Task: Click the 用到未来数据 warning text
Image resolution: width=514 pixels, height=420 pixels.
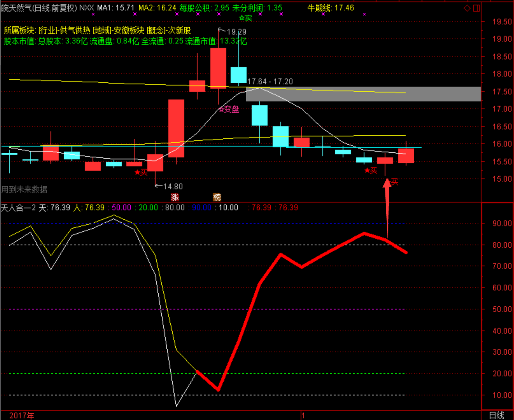Action: click(x=24, y=190)
